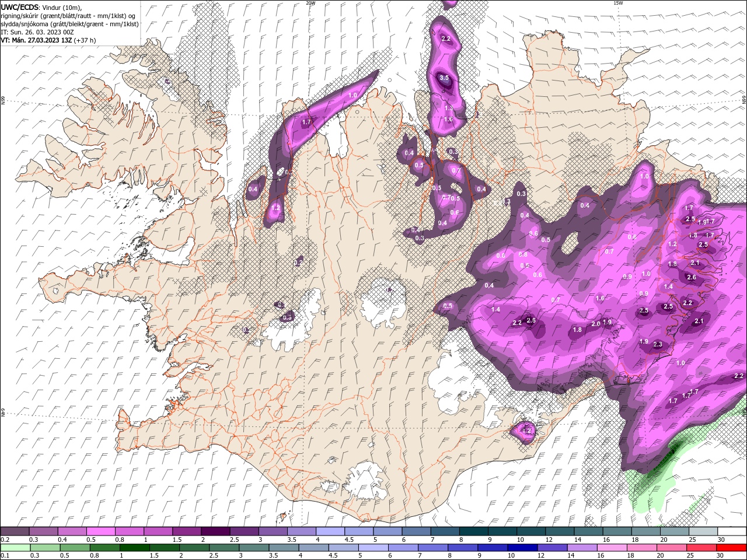Pick snow-scale swatch between 12 and 14

coord(558,531)
